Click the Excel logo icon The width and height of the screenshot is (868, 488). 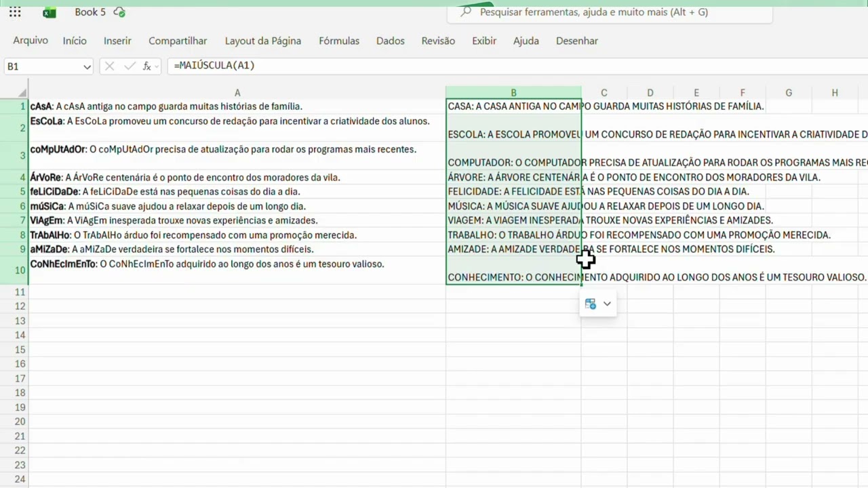[49, 12]
